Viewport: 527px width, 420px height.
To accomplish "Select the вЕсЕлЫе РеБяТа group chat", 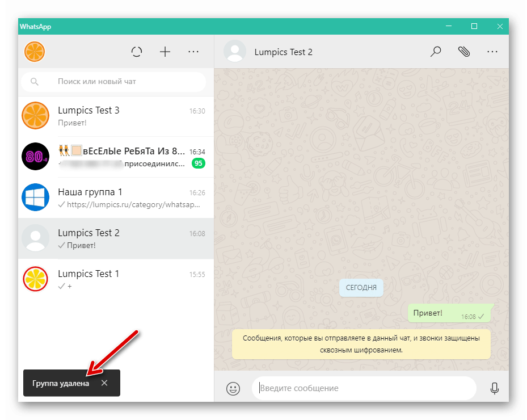I will [x=113, y=157].
